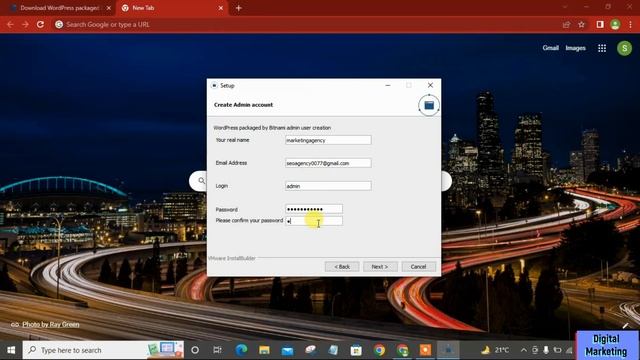This screenshot has width=640, height=360.
Task: Open Chrome profile avatar in toolbar
Action: pos(615,24)
